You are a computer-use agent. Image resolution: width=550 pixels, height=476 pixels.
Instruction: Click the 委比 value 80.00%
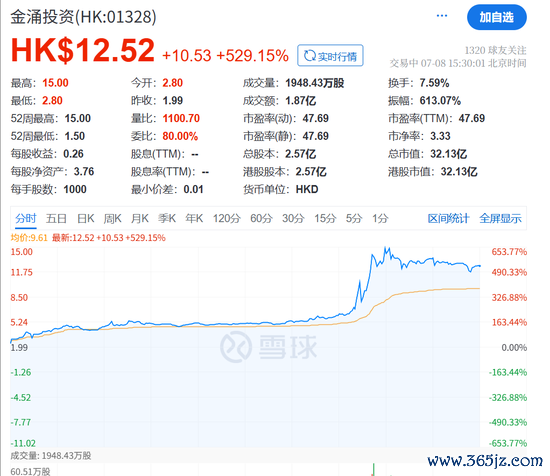pyautogui.click(x=180, y=136)
